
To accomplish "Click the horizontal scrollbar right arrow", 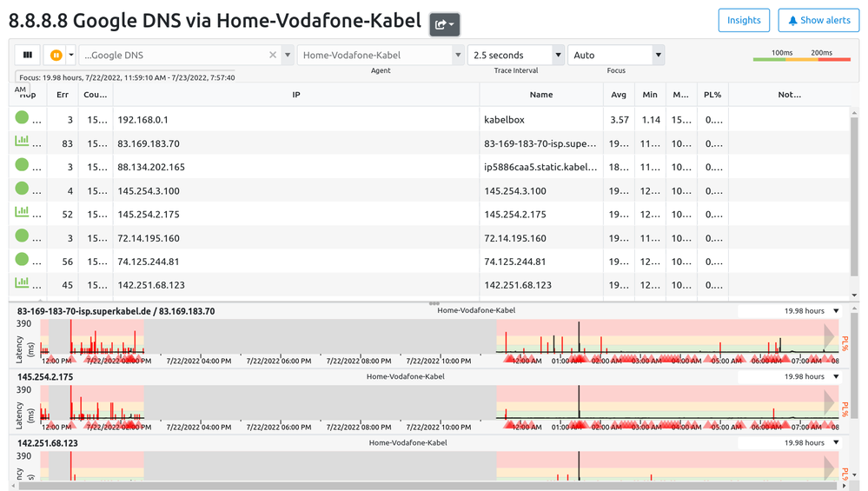I will [x=845, y=486].
